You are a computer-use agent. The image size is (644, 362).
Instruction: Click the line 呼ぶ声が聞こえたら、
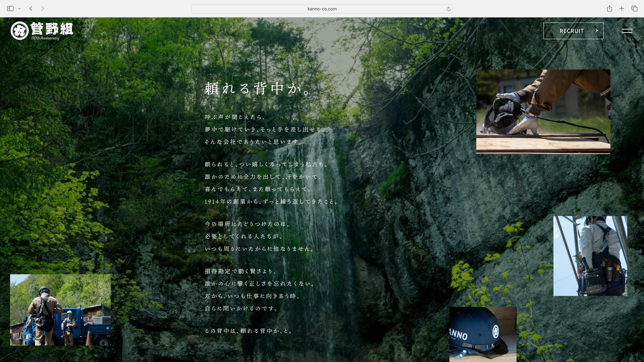[x=235, y=117]
